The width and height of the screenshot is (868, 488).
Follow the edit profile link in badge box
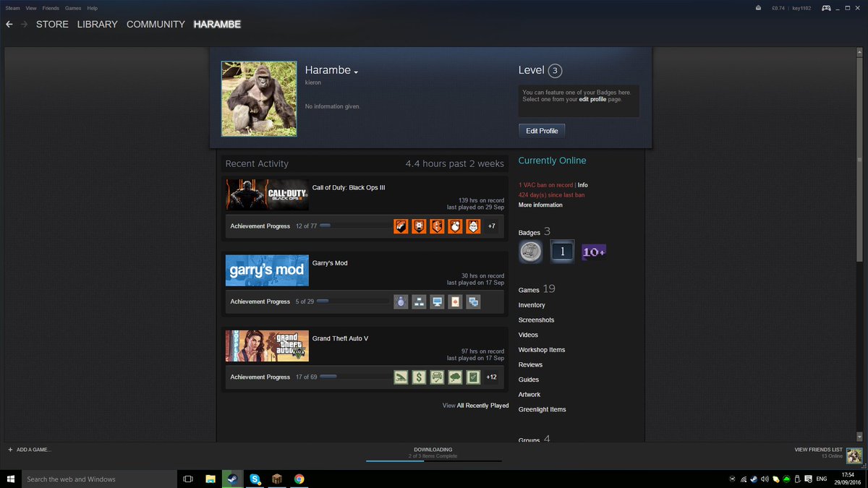click(593, 99)
